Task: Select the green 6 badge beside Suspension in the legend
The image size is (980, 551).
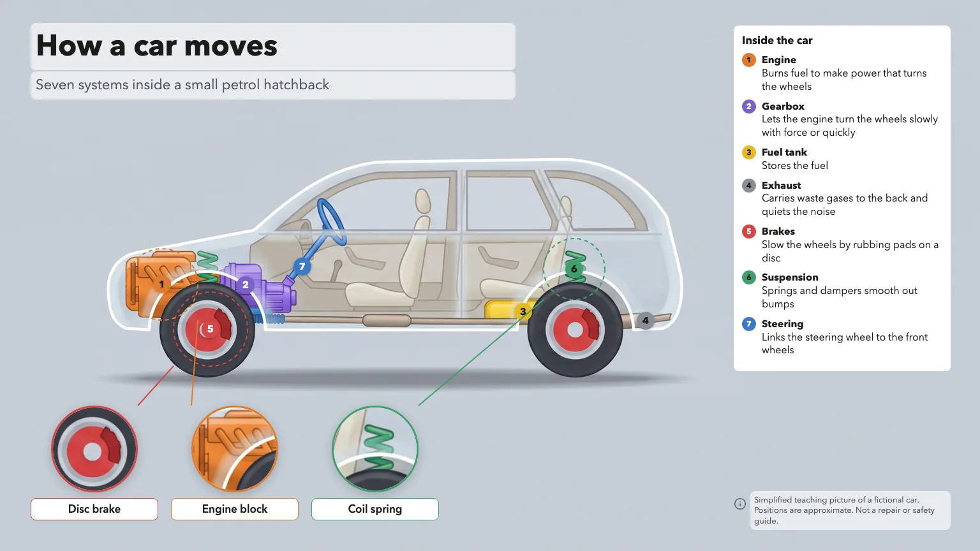Action: pos(749,277)
